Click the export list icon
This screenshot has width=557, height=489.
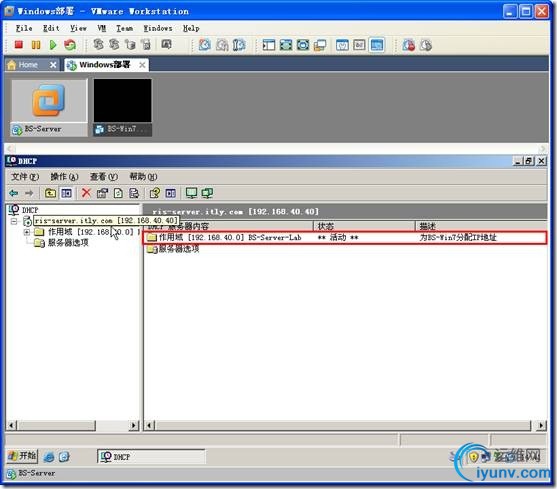click(x=134, y=193)
